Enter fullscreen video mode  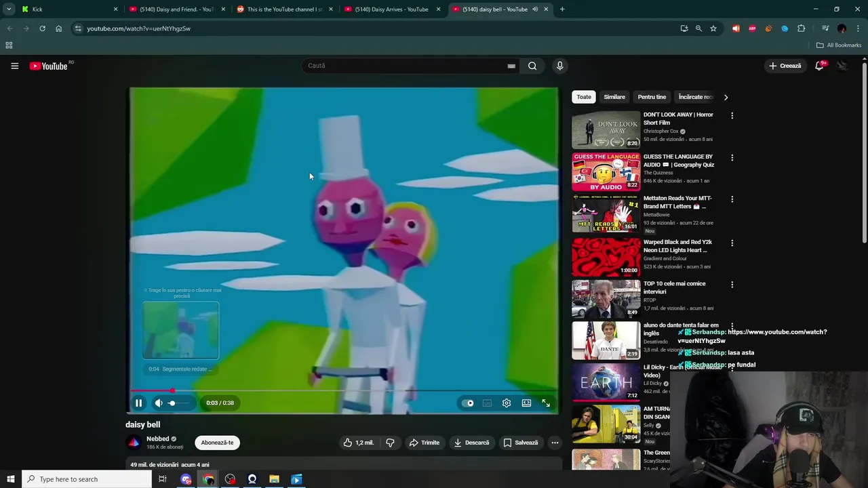[546, 403]
